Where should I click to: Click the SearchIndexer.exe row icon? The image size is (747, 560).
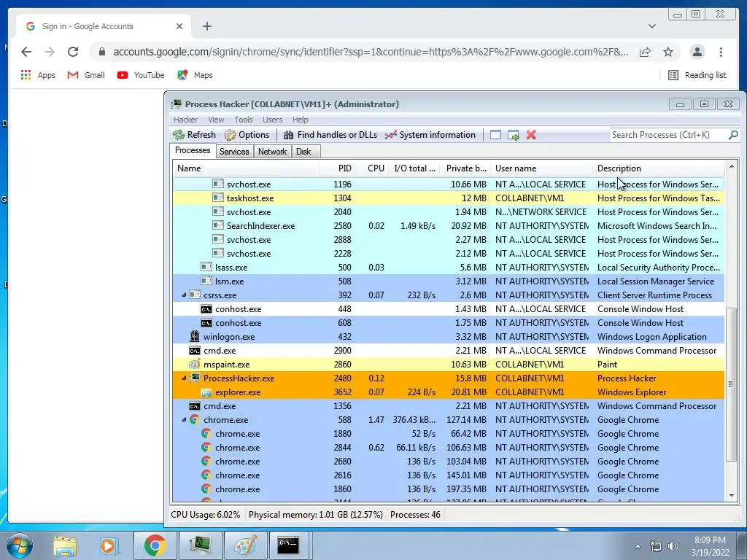point(217,226)
